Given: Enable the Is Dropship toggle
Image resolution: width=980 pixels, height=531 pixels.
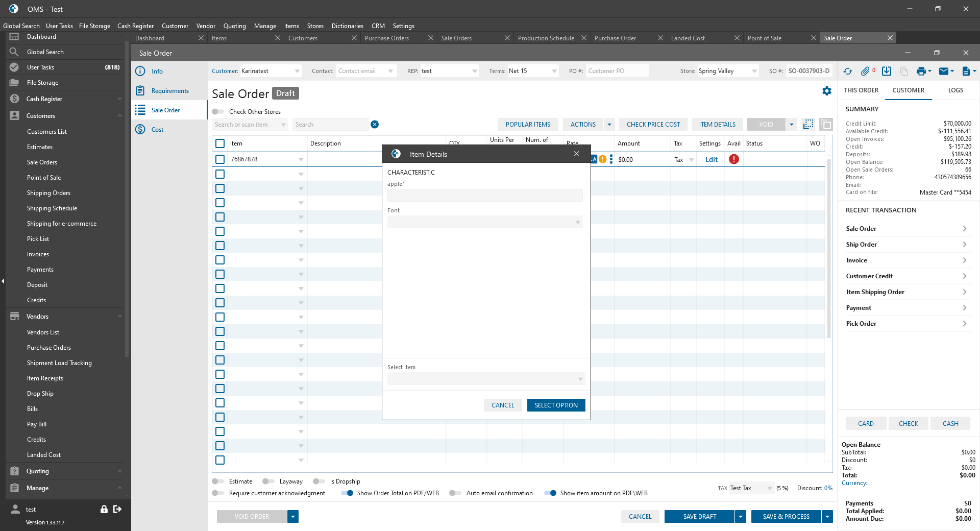Looking at the screenshot, I should (x=319, y=481).
